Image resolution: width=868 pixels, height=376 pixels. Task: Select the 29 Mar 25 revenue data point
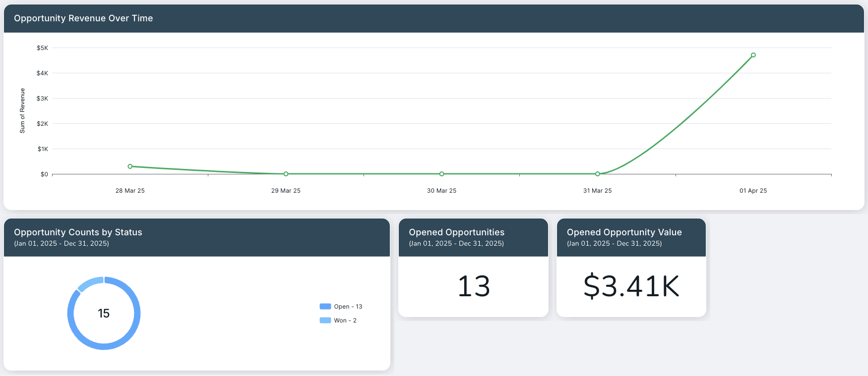click(x=286, y=174)
